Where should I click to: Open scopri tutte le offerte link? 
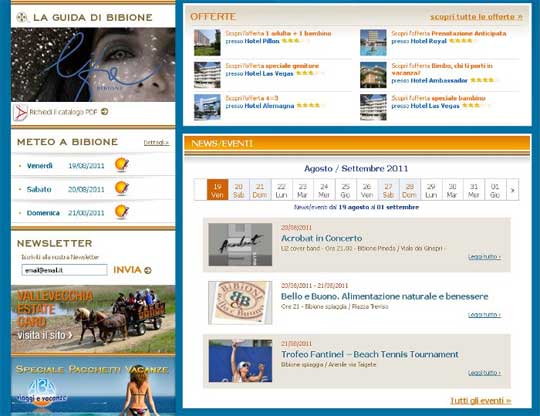pyautogui.click(x=476, y=17)
